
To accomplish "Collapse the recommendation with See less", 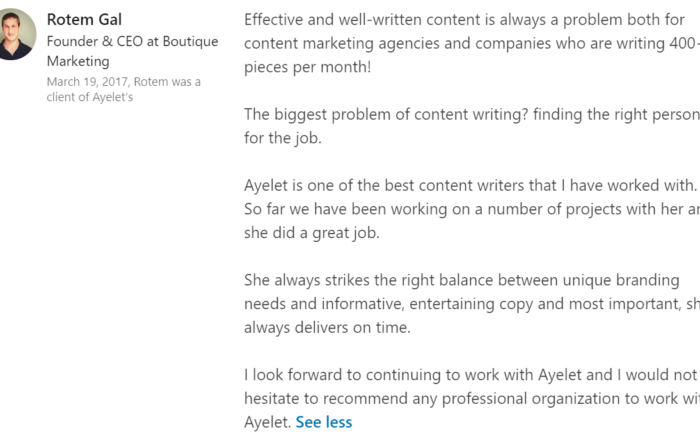I will pyautogui.click(x=324, y=422).
